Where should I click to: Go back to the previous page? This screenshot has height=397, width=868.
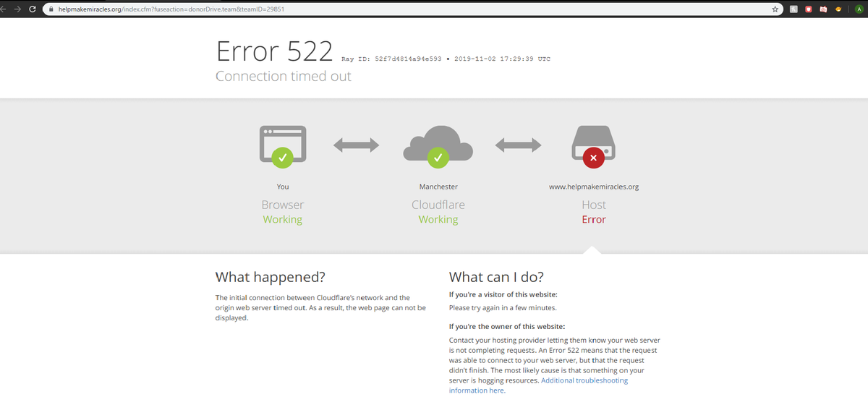click(x=4, y=9)
